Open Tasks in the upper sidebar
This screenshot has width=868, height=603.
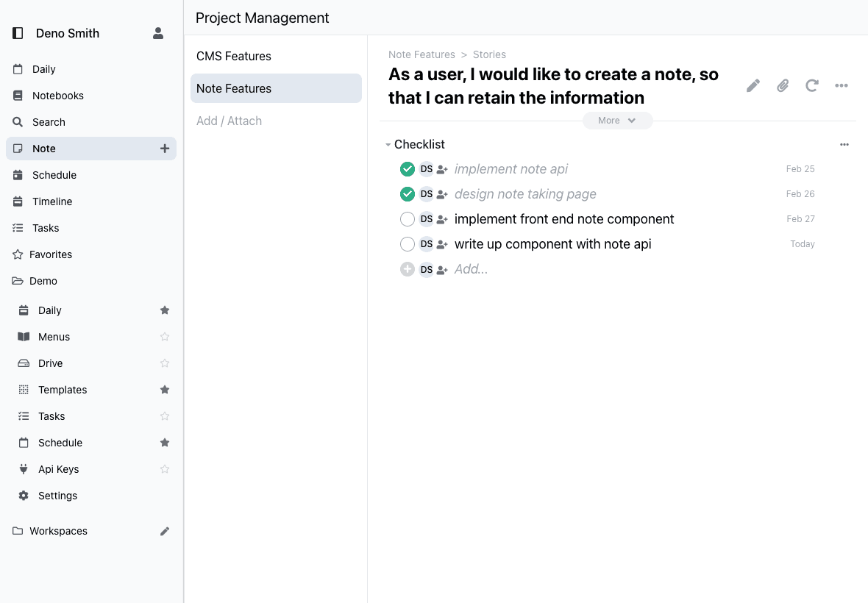coord(91,228)
